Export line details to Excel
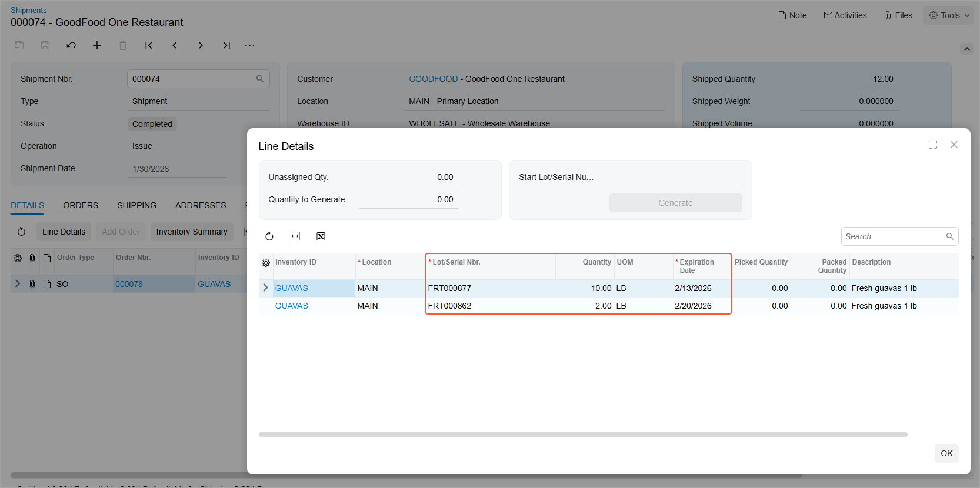Screen dimensions: 980x488 (321, 236)
